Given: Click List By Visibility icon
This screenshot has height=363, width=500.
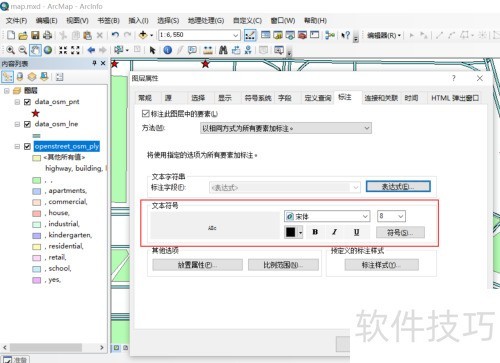Looking at the screenshot, I should [32, 77].
